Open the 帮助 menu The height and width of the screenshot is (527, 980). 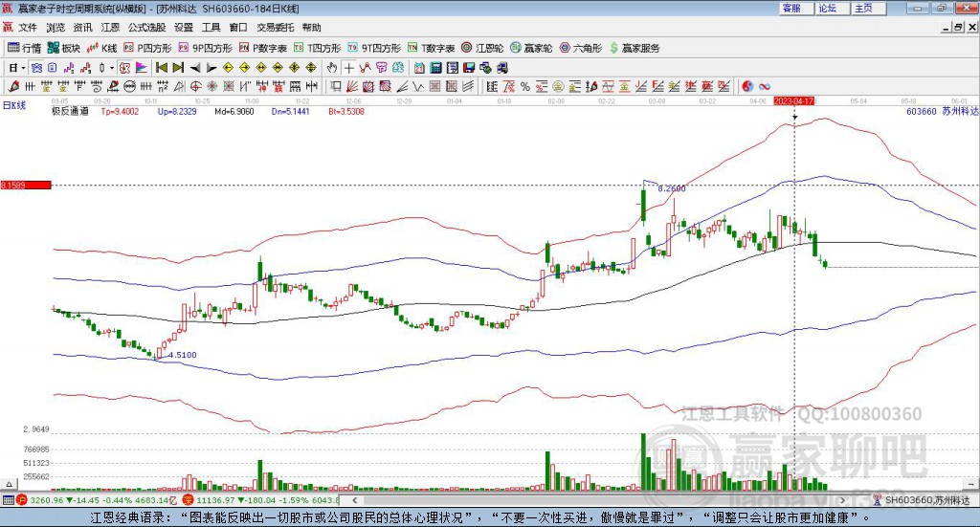pyautogui.click(x=311, y=28)
